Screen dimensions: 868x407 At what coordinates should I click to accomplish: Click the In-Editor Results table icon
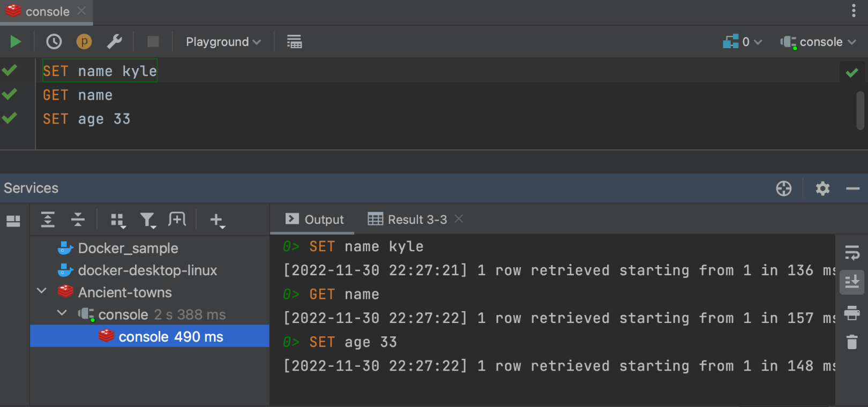pos(294,42)
